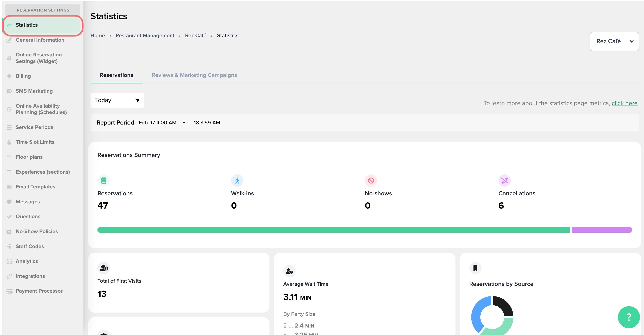
Task: Click the Walk-ins walking person icon
Action: [237, 180]
